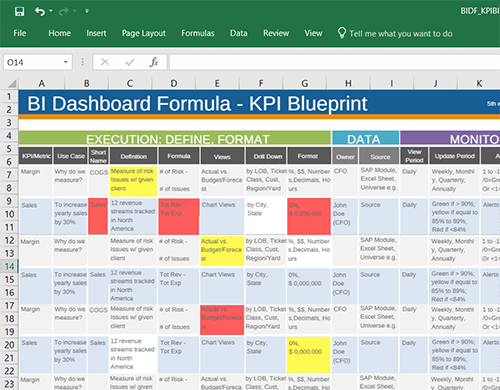
Task: Switch to the Page Layout tab
Action: (144, 33)
